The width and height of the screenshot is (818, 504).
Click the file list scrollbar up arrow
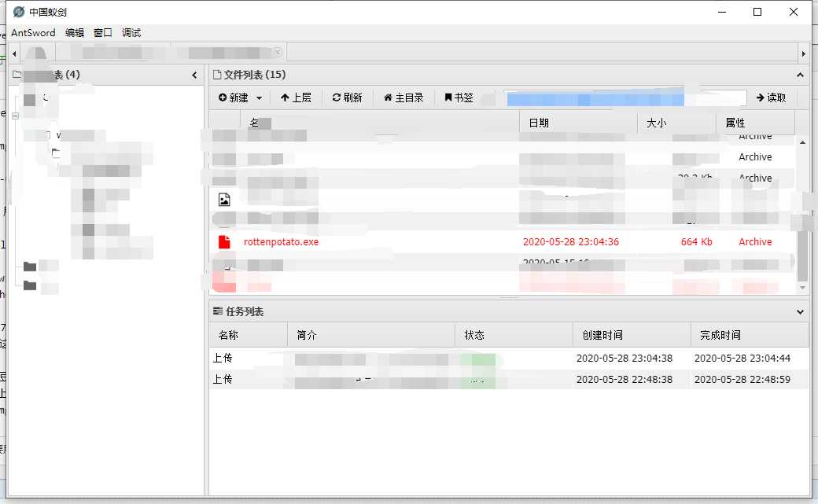point(802,142)
